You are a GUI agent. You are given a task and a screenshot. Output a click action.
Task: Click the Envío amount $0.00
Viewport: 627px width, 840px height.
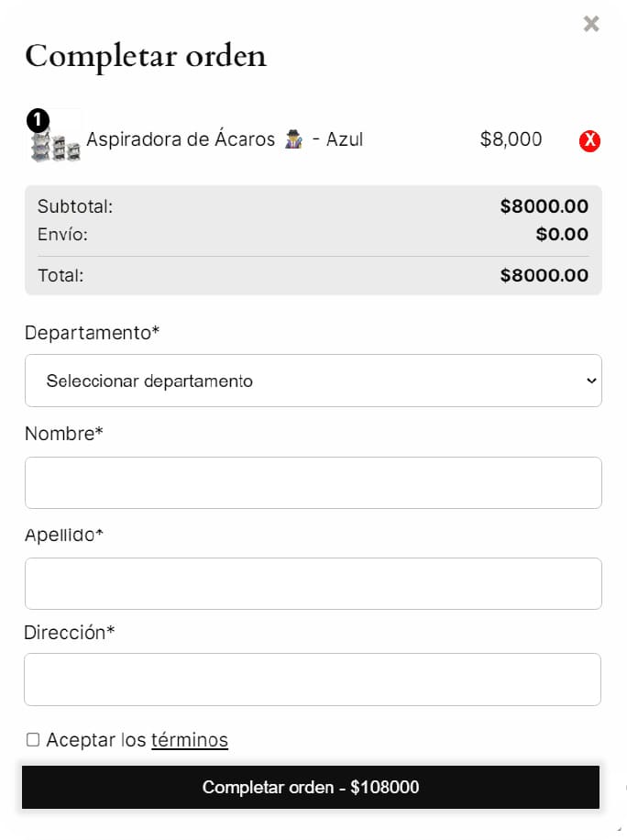coord(561,234)
